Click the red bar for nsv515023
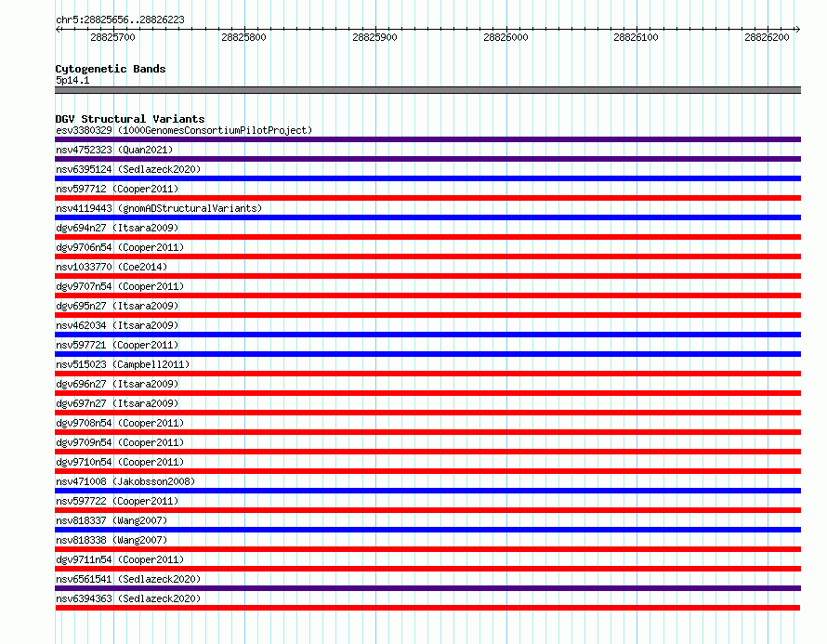The image size is (827, 644). tap(427, 374)
